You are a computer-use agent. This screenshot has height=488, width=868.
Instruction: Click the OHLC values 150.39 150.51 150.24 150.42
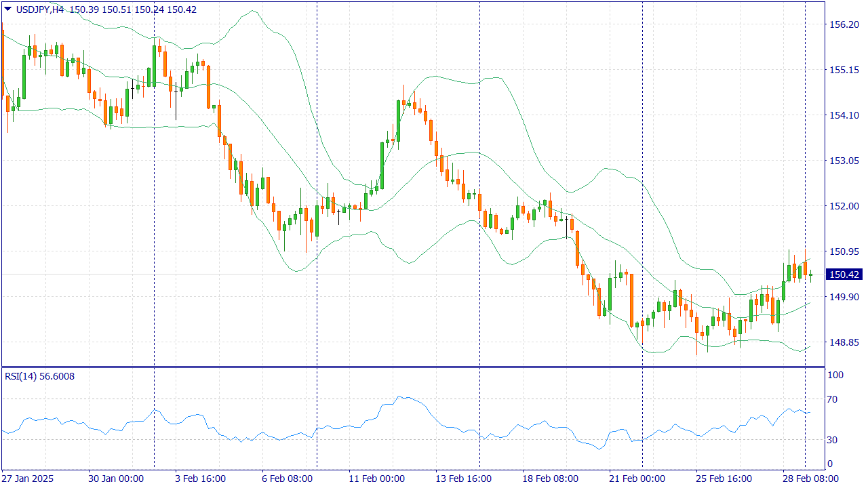point(133,9)
